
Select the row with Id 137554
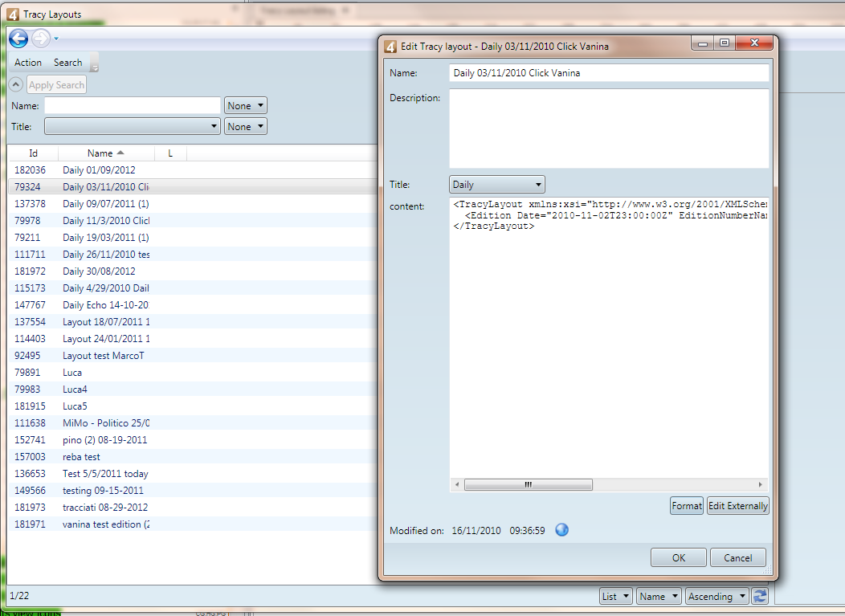pos(193,322)
